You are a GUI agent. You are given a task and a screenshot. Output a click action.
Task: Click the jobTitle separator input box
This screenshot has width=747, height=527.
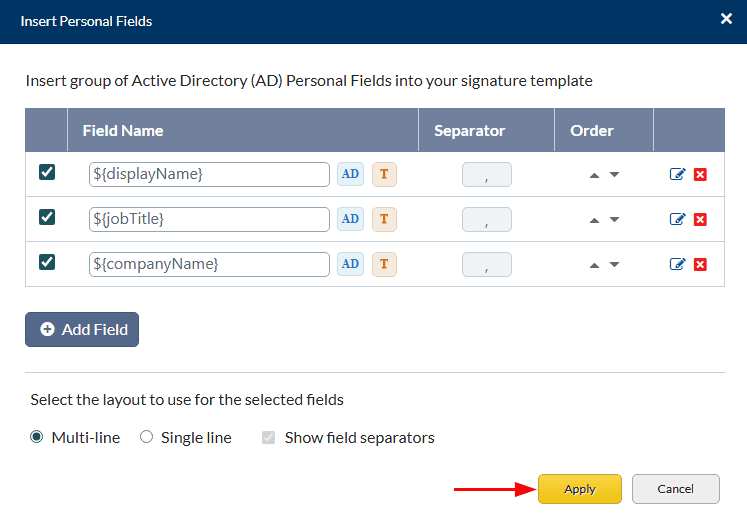[487, 219]
